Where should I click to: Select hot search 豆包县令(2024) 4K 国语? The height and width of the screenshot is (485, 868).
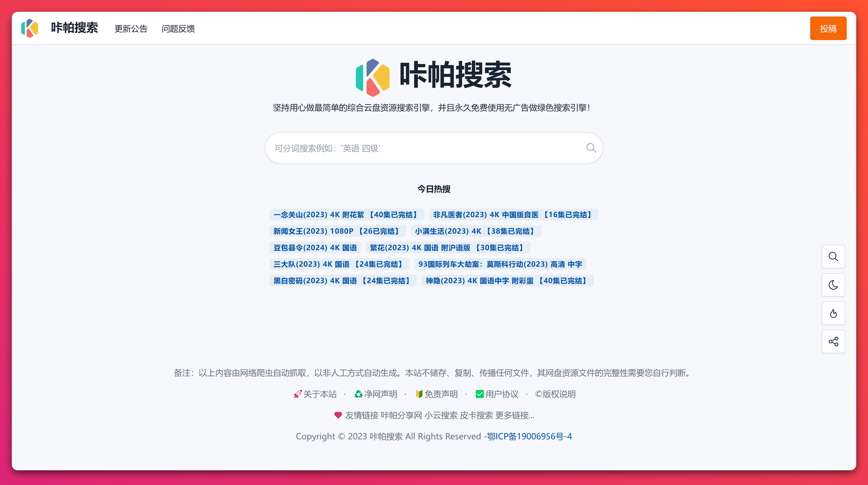315,248
